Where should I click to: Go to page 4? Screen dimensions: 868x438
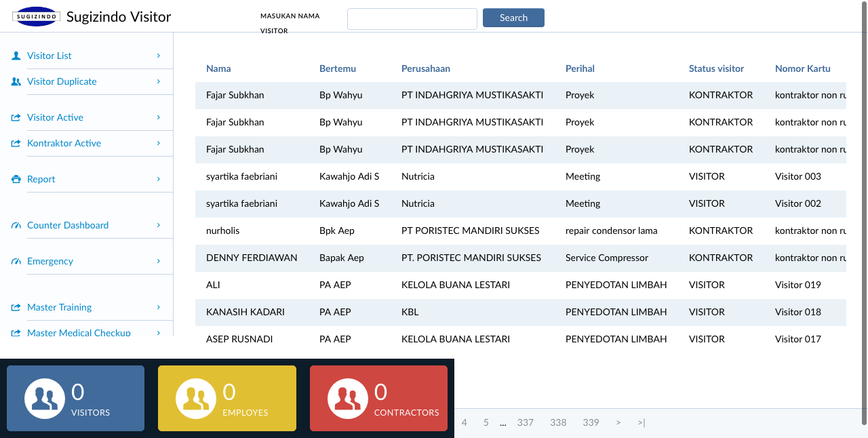[465, 422]
